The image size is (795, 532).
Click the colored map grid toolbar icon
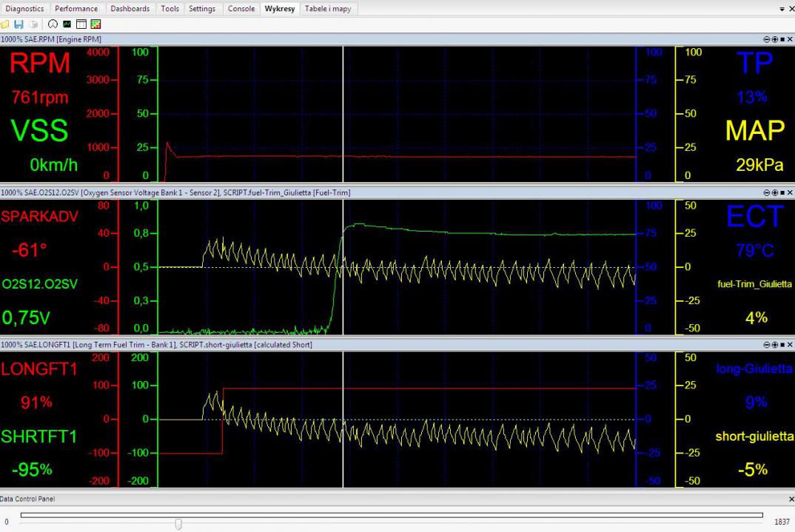95,24
